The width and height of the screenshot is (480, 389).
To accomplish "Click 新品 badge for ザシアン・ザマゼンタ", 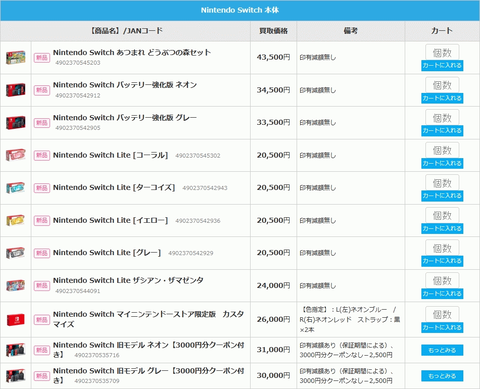I will (x=42, y=285).
